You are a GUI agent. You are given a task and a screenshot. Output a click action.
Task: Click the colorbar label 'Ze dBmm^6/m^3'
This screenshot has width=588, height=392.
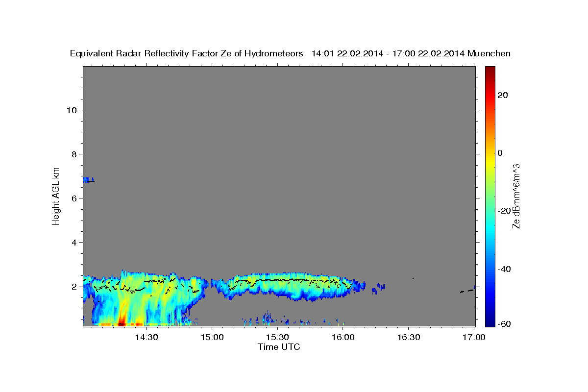coord(516,196)
